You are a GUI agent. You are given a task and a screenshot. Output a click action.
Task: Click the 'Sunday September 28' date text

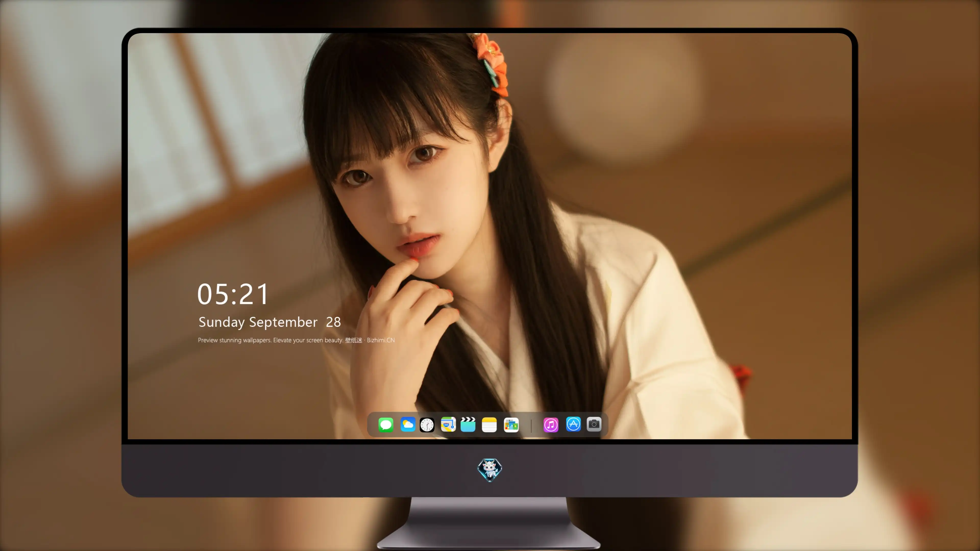tap(269, 322)
